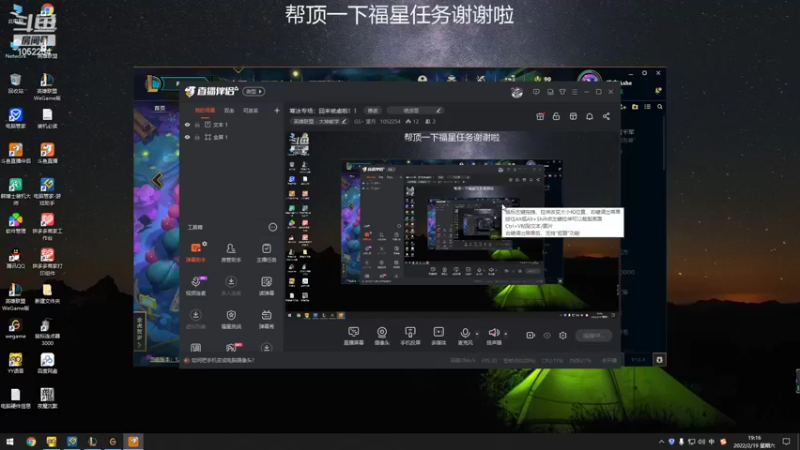This screenshot has width=800, height=450.
Task: Click the grey start-stream button
Action: pos(593,335)
